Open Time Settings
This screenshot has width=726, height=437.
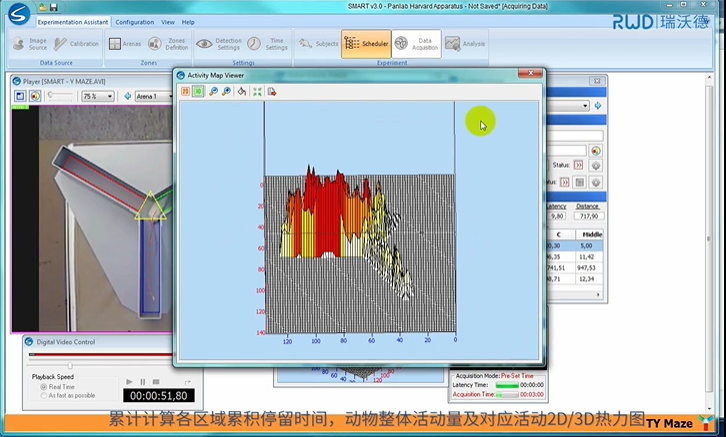point(268,44)
